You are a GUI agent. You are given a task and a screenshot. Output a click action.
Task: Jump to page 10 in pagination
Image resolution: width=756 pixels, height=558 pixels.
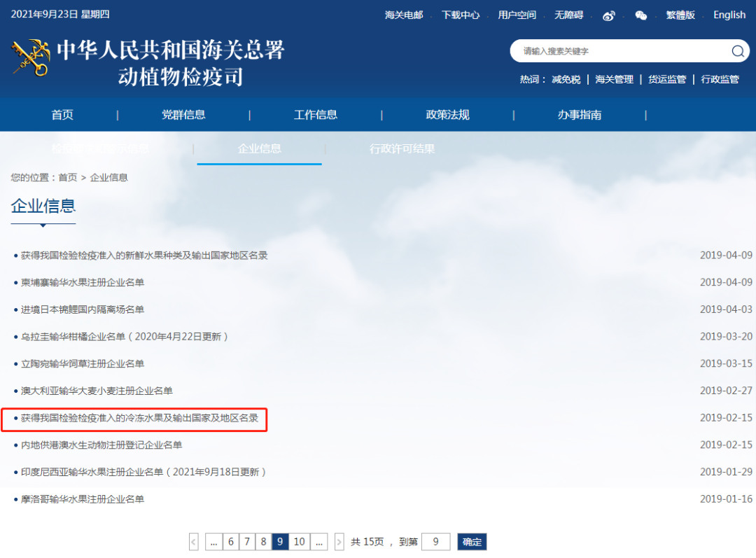299,541
